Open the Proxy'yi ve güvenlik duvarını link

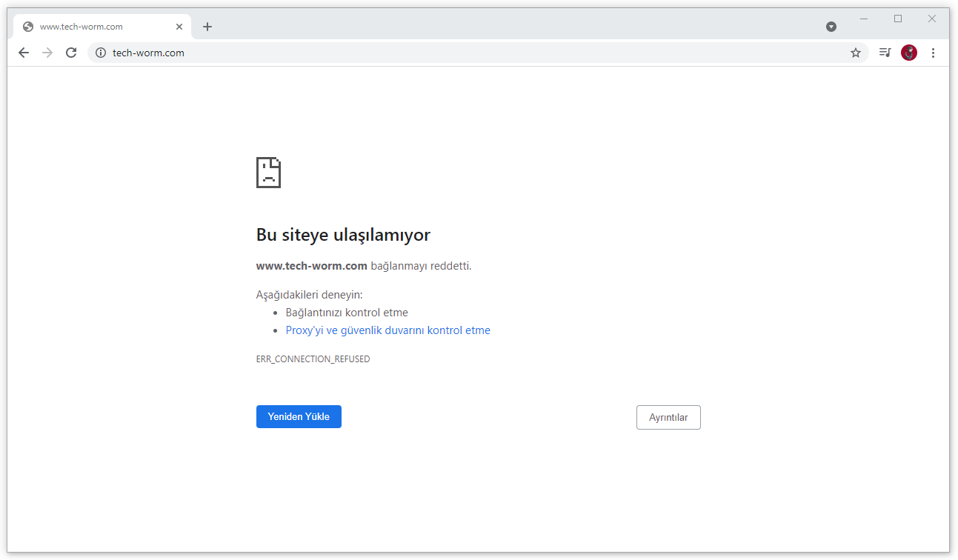tap(387, 330)
